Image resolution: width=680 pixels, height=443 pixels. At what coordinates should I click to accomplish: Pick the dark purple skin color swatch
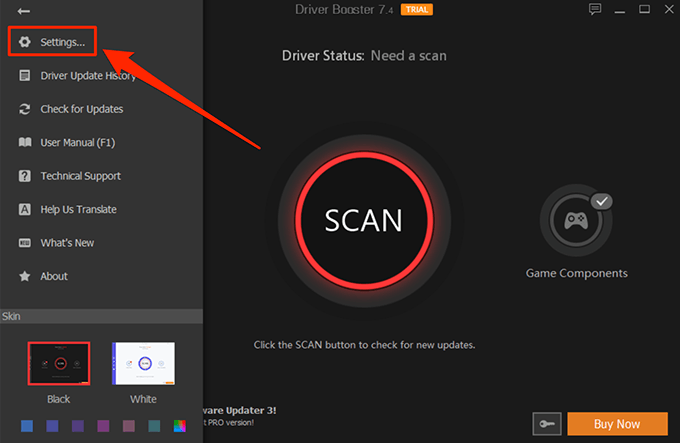(78, 426)
